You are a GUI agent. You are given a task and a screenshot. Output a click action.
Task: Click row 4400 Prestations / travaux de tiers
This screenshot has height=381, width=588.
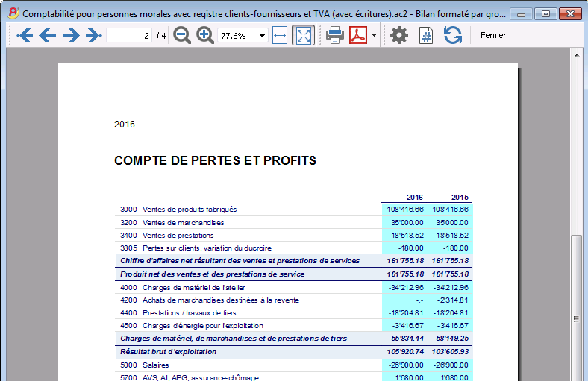point(293,313)
